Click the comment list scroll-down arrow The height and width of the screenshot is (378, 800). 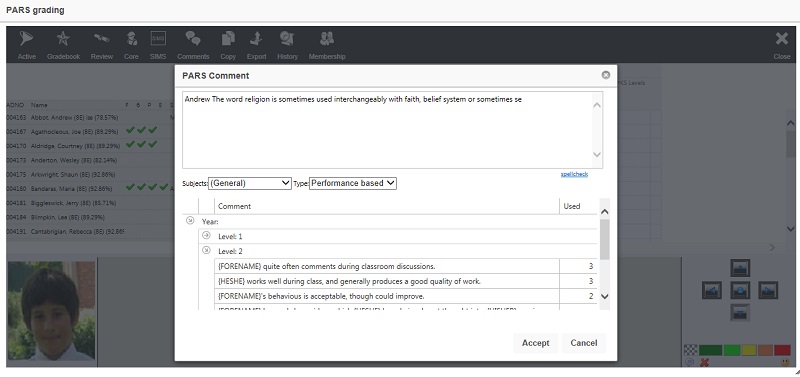tap(605, 296)
